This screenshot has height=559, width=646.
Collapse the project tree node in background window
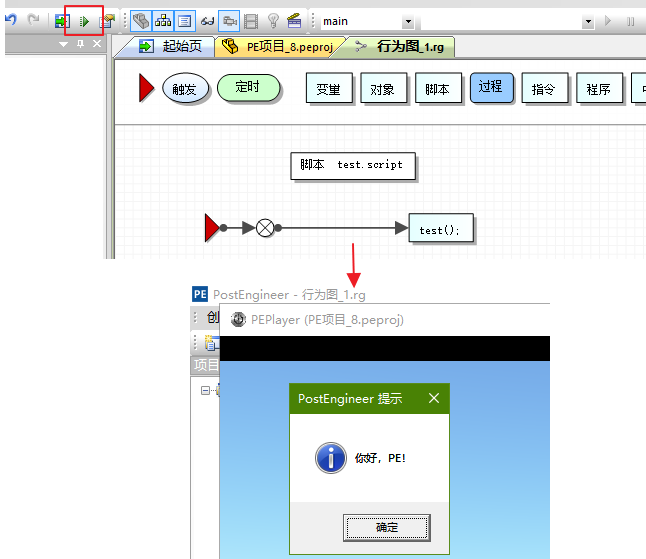[x=205, y=390]
